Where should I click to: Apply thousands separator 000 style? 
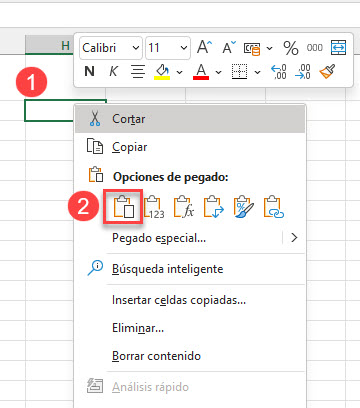tap(315, 48)
